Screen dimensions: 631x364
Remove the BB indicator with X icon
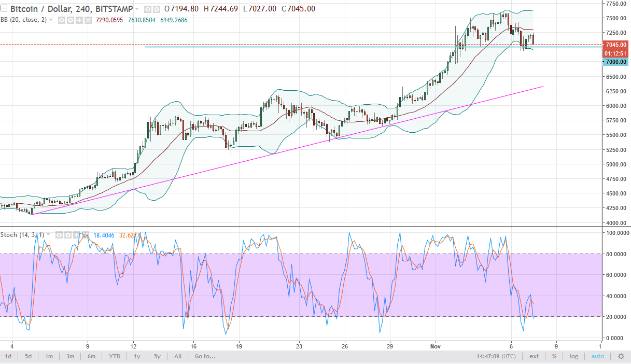(88, 21)
